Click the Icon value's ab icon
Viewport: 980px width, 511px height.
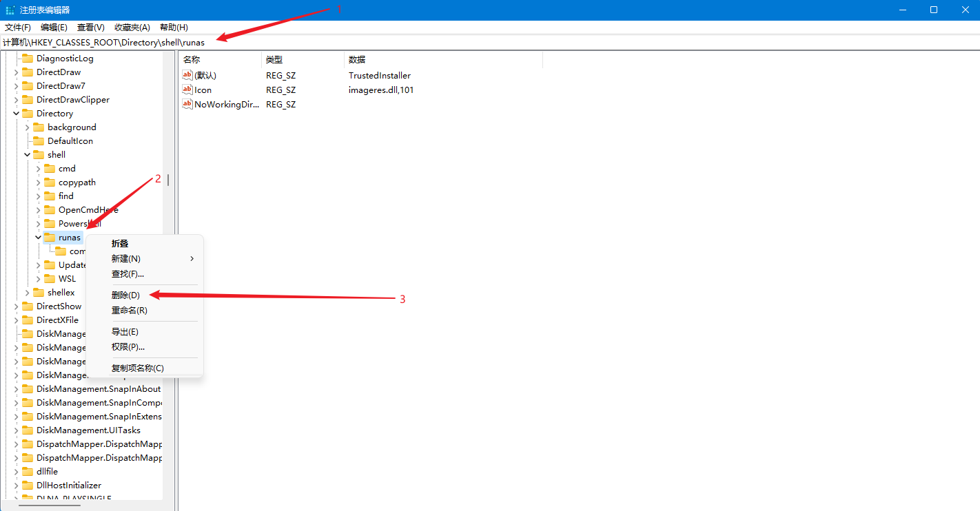pyautogui.click(x=187, y=90)
